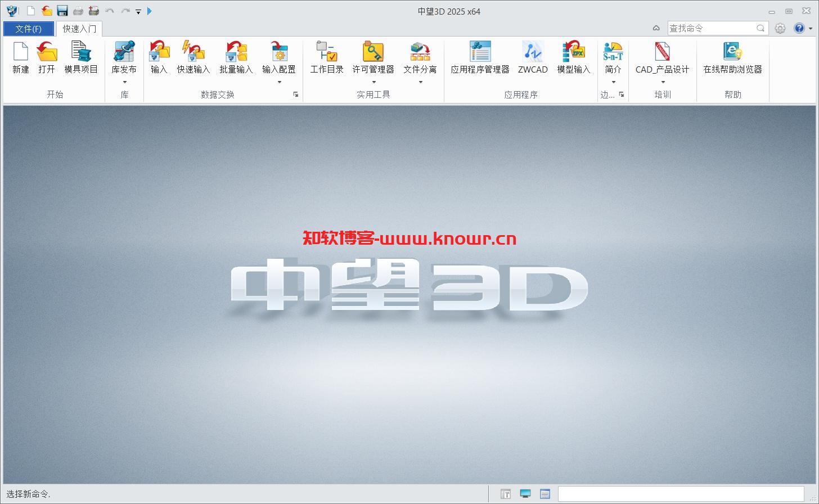Click the 输入配置 import settings icon
Screen dimensions: 819x504
(279, 52)
